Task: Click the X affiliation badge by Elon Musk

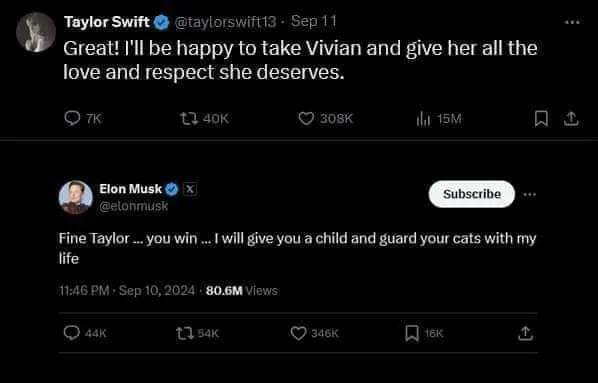Action: pyautogui.click(x=190, y=189)
